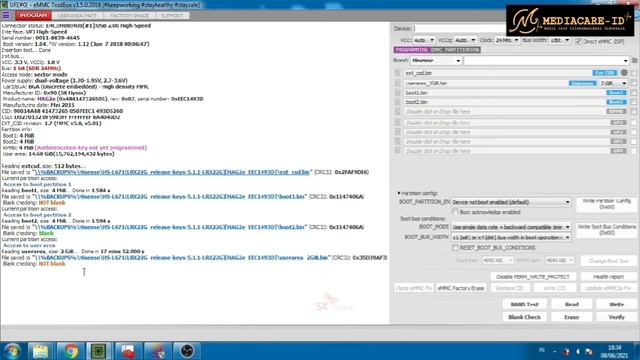
Task: Click the eMMC ToolBox title bar icon
Action: [4, 4]
